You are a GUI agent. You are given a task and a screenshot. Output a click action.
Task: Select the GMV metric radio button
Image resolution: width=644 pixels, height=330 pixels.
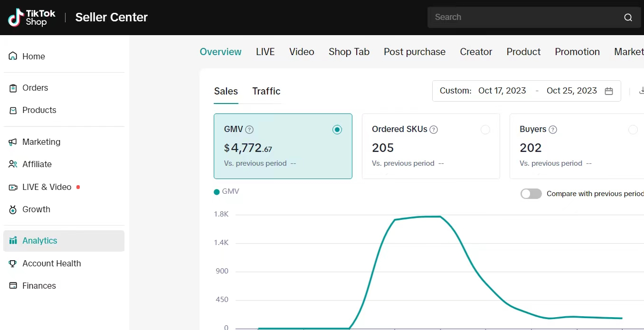click(x=337, y=130)
